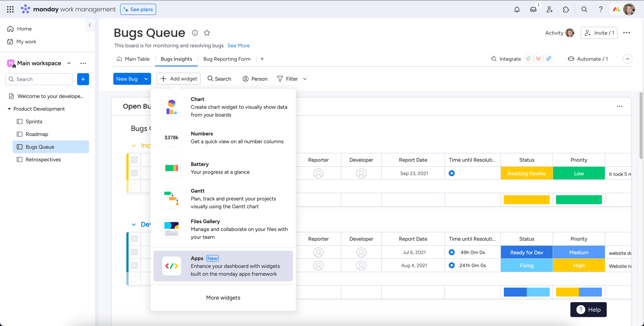The width and height of the screenshot is (644, 326).
Task: Collapse the left sidebar arrow
Action: coord(90,25)
